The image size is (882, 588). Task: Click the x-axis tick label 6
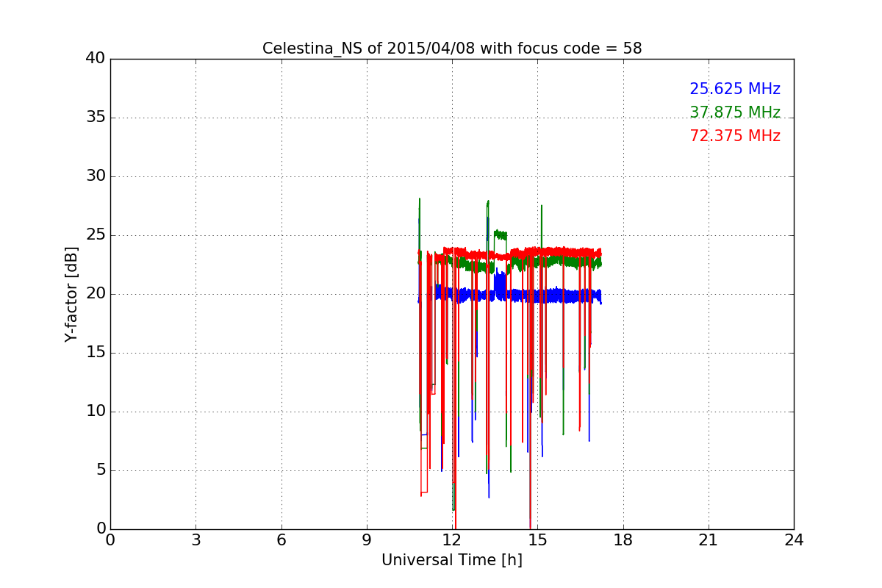point(282,540)
